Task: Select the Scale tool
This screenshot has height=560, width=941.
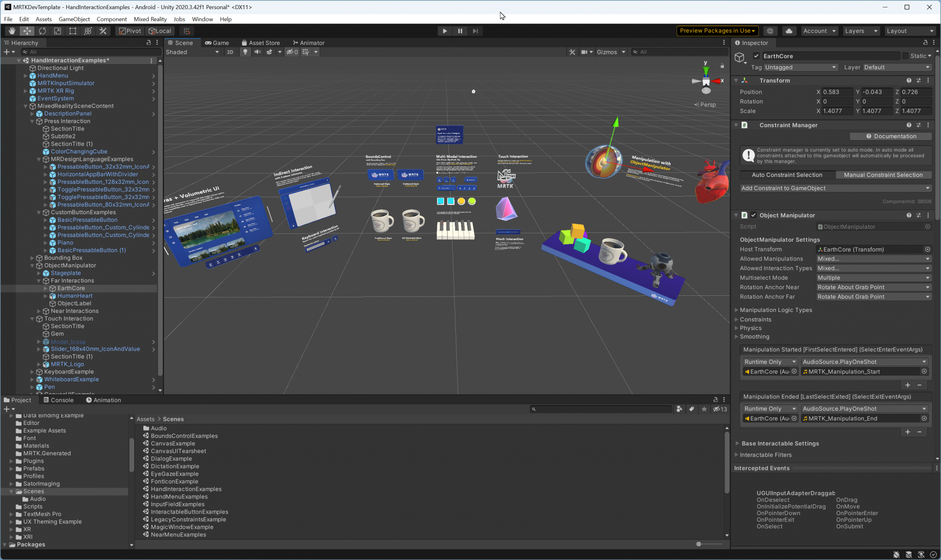Action: click(57, 31)
